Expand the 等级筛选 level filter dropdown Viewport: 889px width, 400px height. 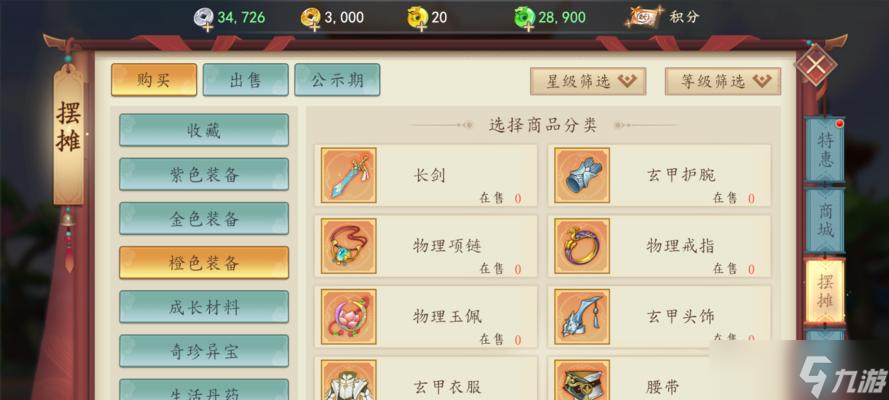point(723,82)
